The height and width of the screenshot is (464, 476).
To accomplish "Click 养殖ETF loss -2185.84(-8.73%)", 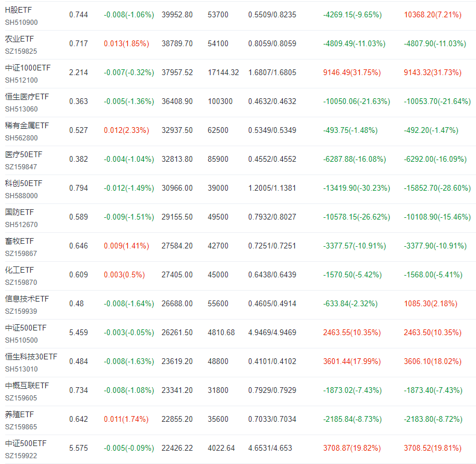I will (x=352, y=419).
